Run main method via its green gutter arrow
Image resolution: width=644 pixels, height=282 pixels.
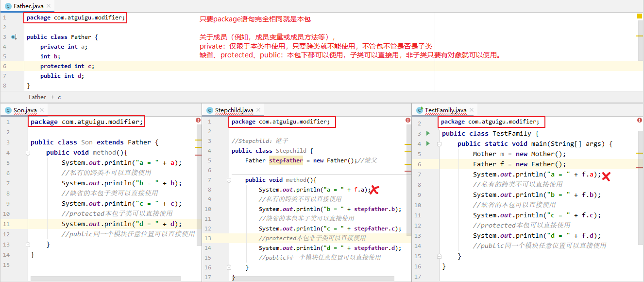coord(428,143)
